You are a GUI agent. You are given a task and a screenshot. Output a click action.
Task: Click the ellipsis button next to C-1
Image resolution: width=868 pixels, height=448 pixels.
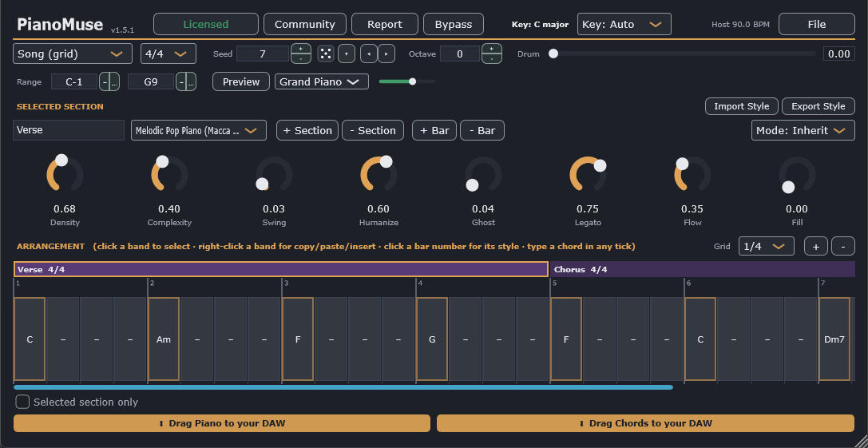point(114,82)
